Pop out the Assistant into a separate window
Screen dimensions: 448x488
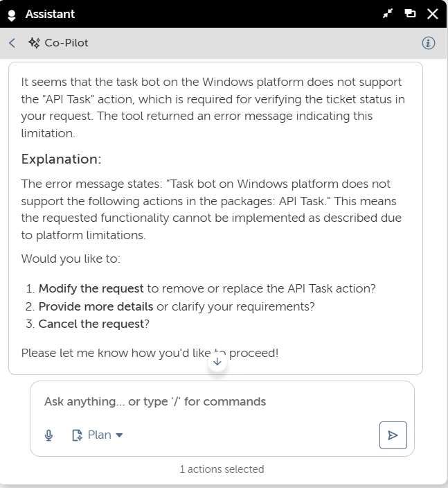click(x=410, y=13)
